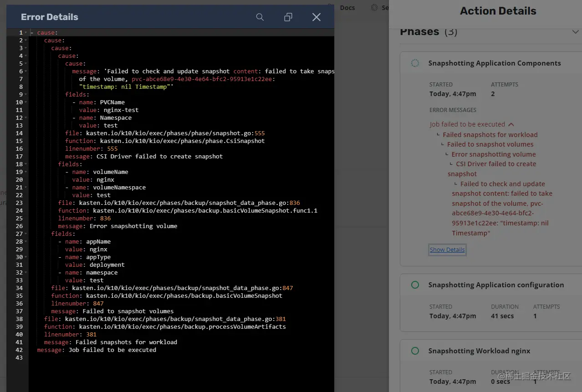Image resolution: width=582 pixels, height=392 pixels.
Task: Fold the Namespace entry at line 12
Action: 26,118
